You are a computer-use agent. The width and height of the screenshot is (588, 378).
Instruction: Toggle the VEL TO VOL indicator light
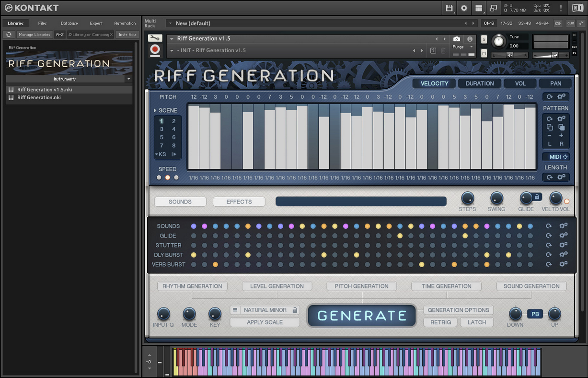coord(567,201)
